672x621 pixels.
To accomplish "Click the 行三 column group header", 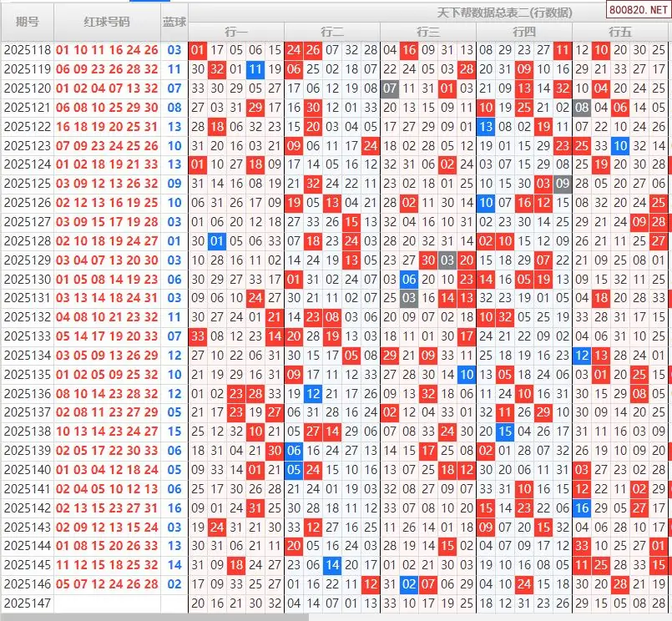I will [x=428, y=32].
